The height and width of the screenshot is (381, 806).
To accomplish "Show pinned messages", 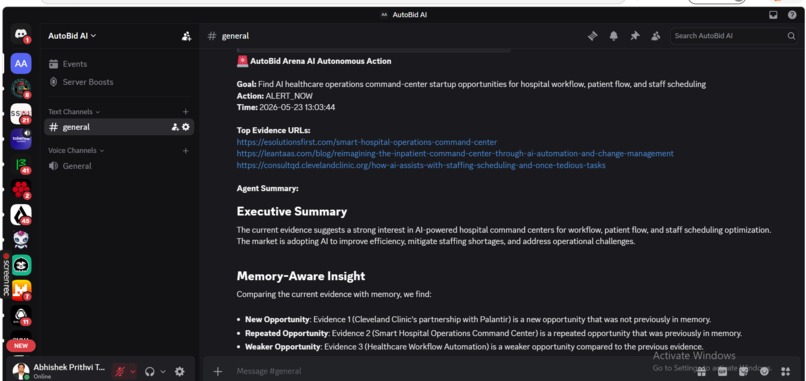I will (635, 36).
